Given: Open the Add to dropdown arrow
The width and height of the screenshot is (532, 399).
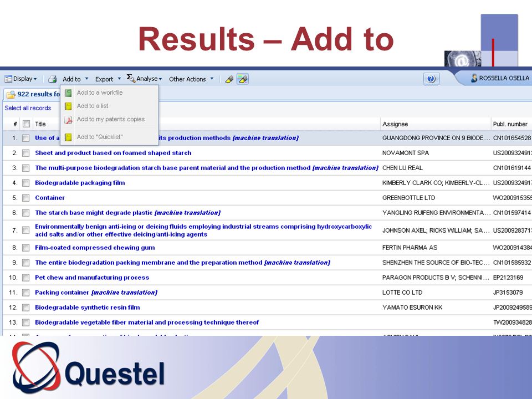Looking at the screenshot, I should [86, 79].
